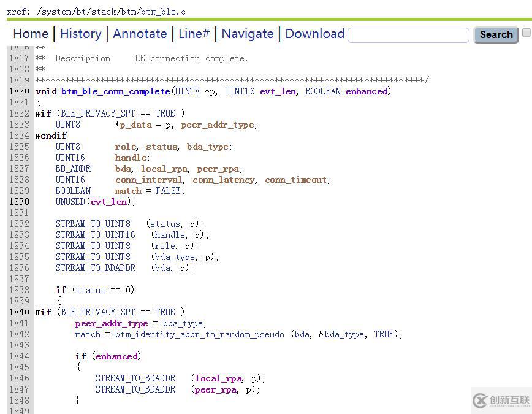The height and width of the screenshot is (414, 532).
Task: Open the Navigate menu
Action: pyautogui.click(x=248, y=34)
